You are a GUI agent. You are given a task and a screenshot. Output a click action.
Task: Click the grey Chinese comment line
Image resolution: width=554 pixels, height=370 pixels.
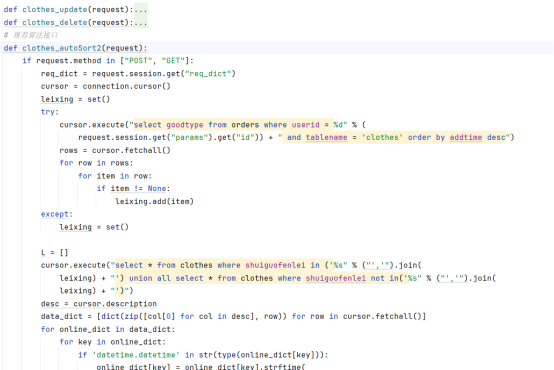pyautogui.click(x=31, y=35)
